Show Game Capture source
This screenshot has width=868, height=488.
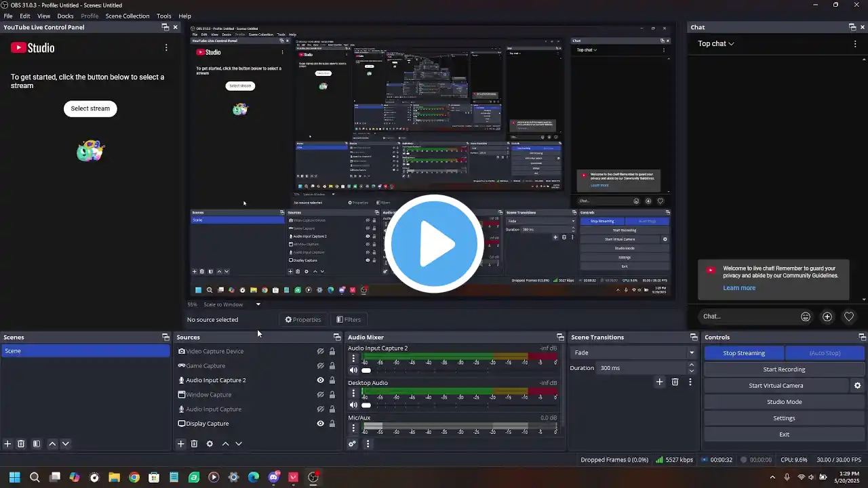click(321, 366)
